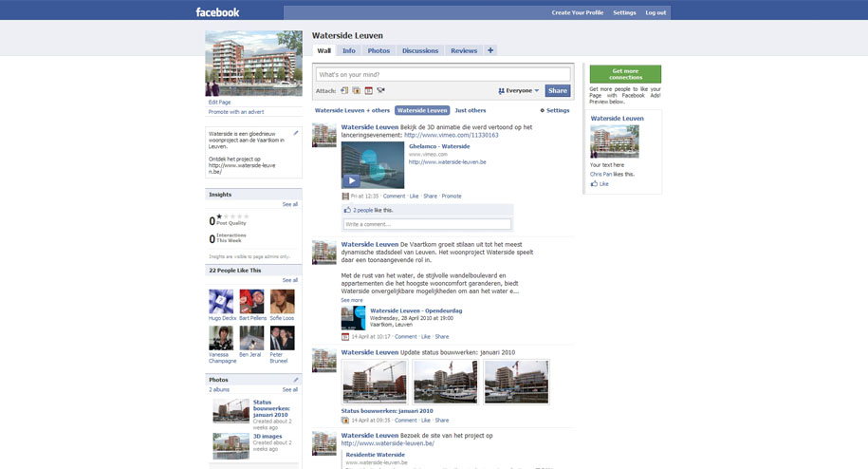Click the blue Share button
This screenshot has height=469, width=868.
(558, 91)
